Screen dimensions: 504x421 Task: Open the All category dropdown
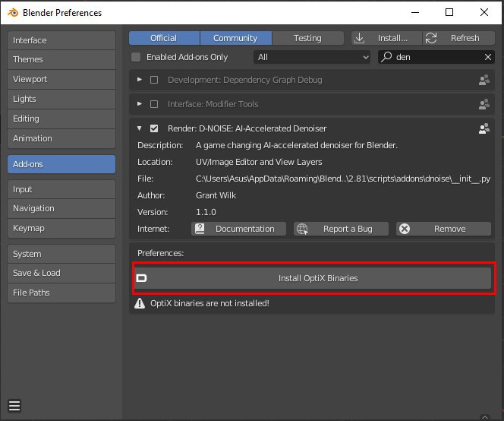pyautogui.click(x=312, y=57)
